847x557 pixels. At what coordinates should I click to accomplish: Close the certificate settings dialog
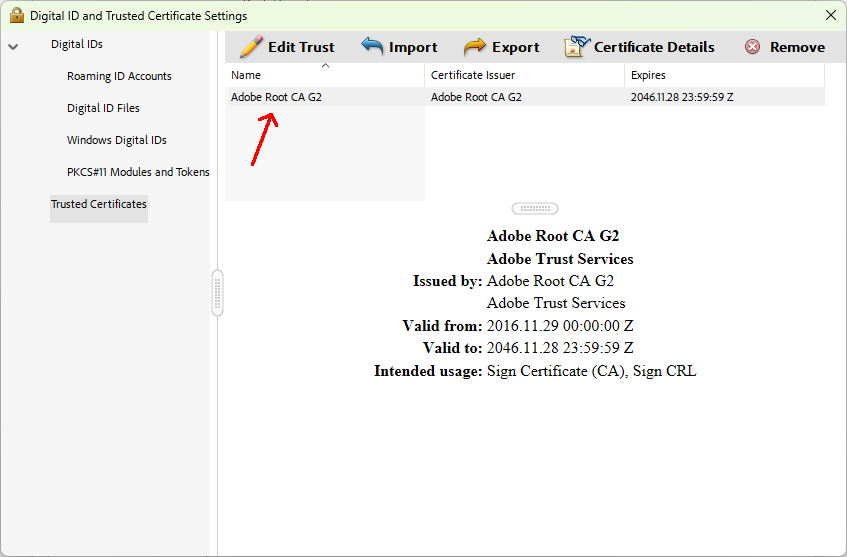coord(830,15)
